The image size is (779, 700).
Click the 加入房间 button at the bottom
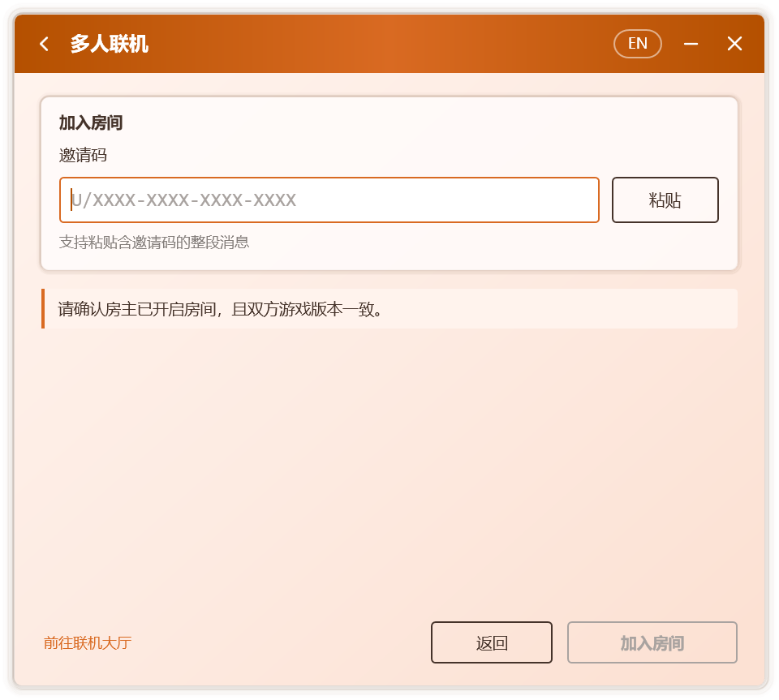click(x=652, y=642)
